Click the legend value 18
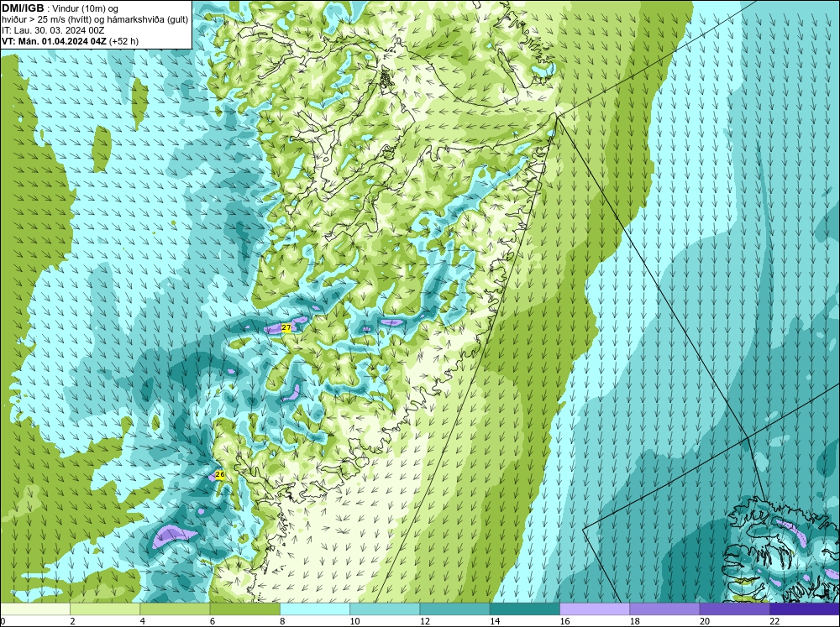 [635, 621]
